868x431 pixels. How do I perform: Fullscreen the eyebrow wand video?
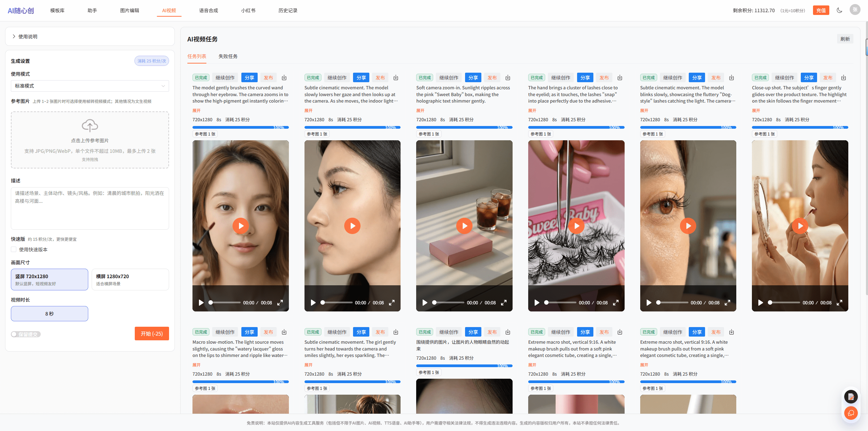pos(280,303)
